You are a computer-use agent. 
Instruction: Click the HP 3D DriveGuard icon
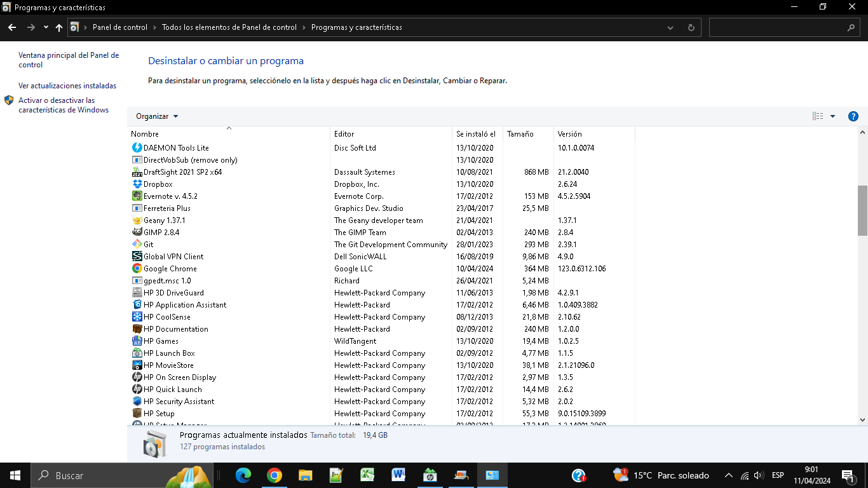tap(137, 292)
